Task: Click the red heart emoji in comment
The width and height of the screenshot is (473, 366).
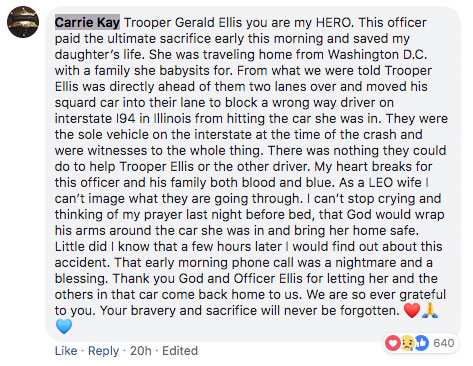Action: 412,311
